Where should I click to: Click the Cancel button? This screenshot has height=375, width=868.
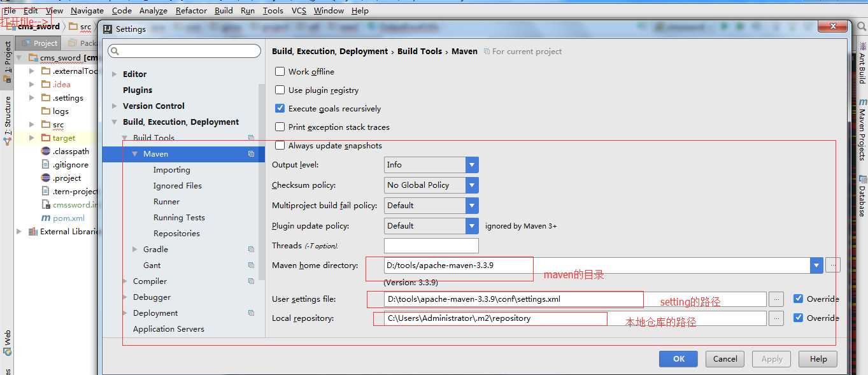point(725,358)
